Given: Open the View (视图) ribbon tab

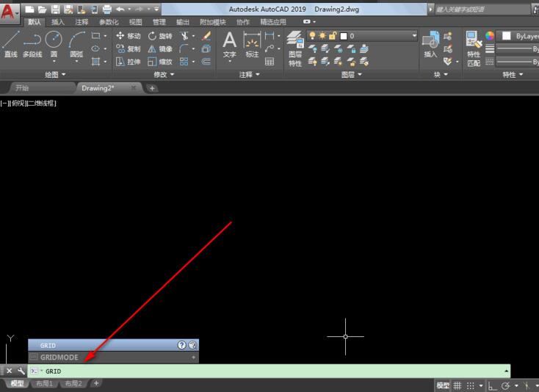Looking at the screenshot, I should pos(135,22).
